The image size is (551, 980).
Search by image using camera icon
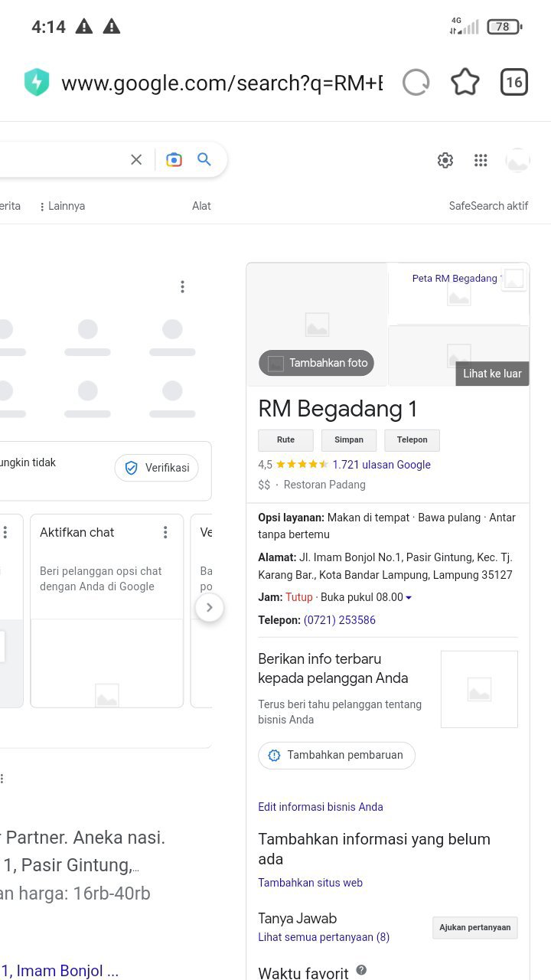[174, 159]
